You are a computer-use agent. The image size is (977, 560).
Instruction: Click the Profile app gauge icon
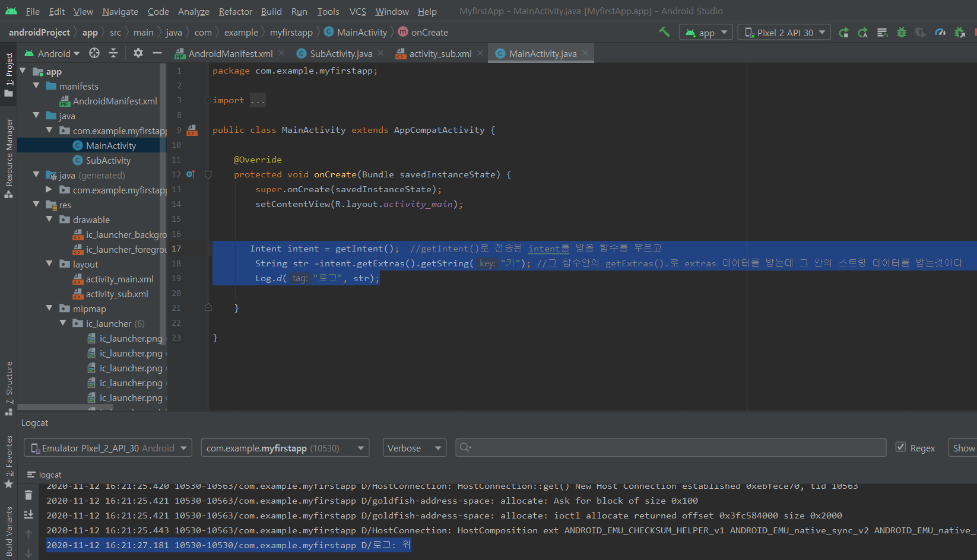(x=940, y=33)
